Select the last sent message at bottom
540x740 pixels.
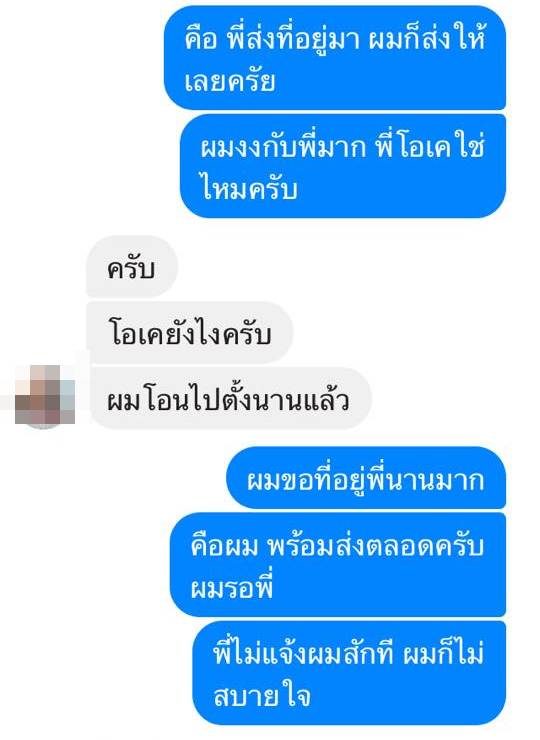[349, 673]
